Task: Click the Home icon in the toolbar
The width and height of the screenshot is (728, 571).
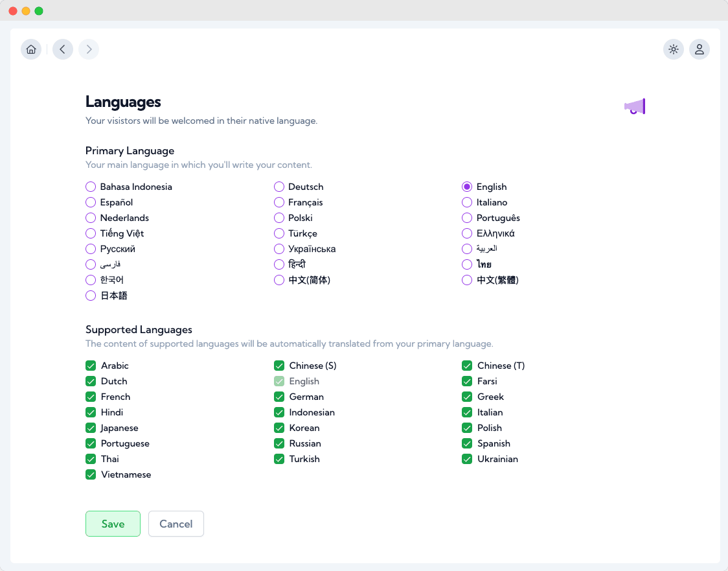Action: point(30,49)
